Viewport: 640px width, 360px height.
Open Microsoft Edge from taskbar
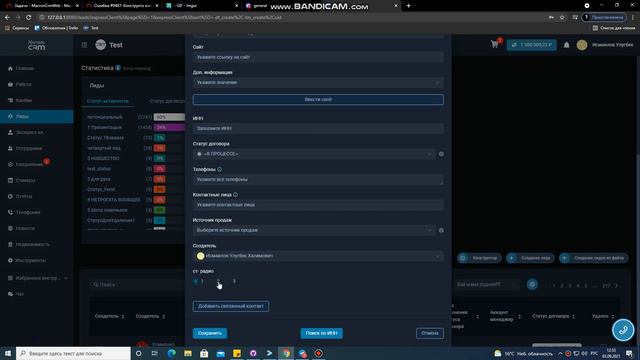[x=171, y=353]
